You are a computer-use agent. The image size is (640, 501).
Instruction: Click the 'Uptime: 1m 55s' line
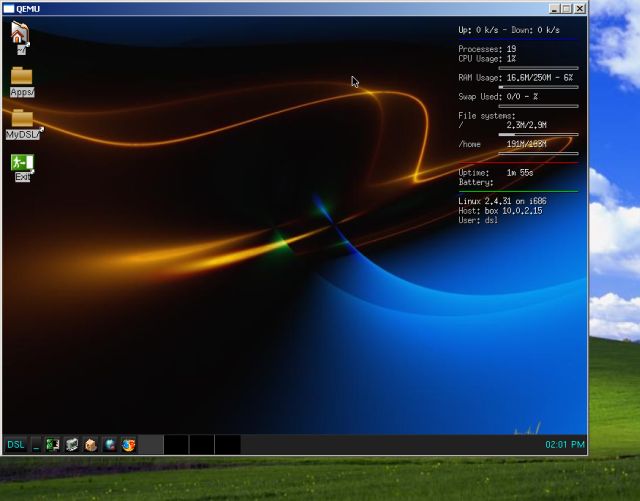[496, 173]
